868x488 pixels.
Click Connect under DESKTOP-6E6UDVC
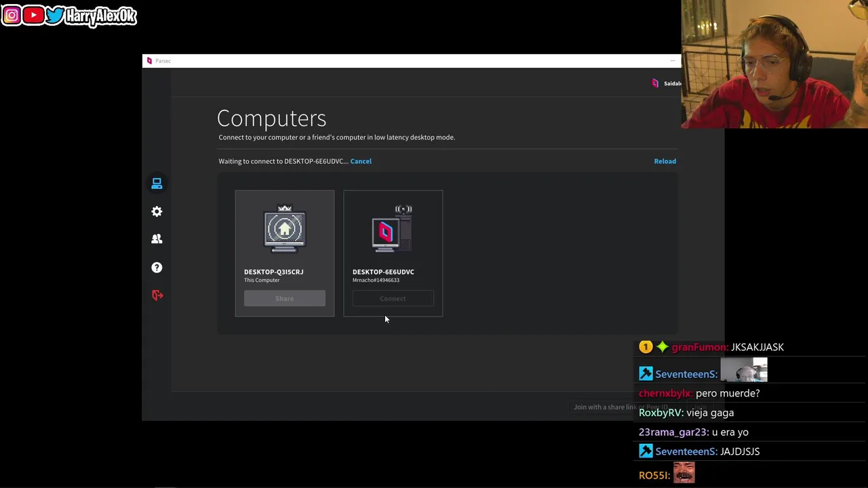(x=393, y=298)
